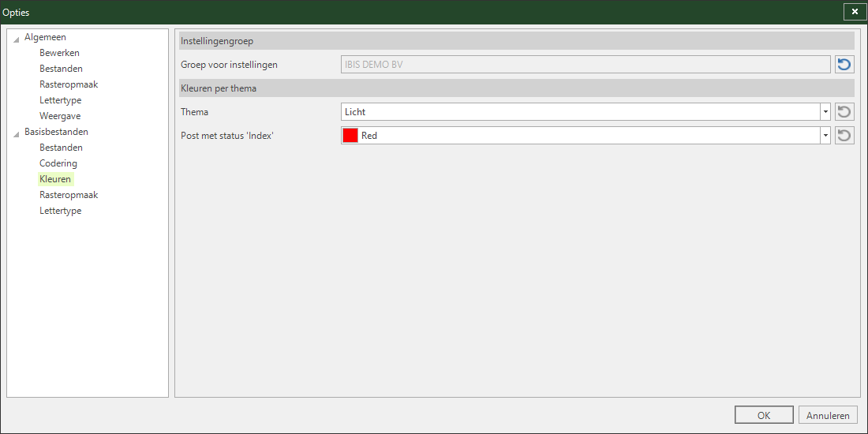Click the Instellingengroep section header
Viewport: 868px width, 434px height.
(x=517, y=41)
